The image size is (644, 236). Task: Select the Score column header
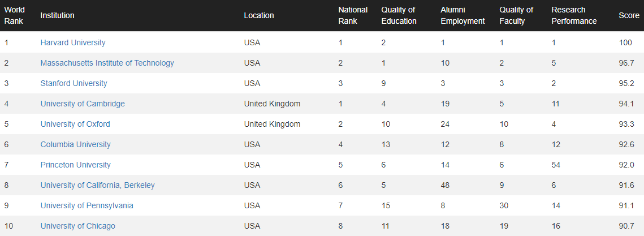[x=629, y=16]
